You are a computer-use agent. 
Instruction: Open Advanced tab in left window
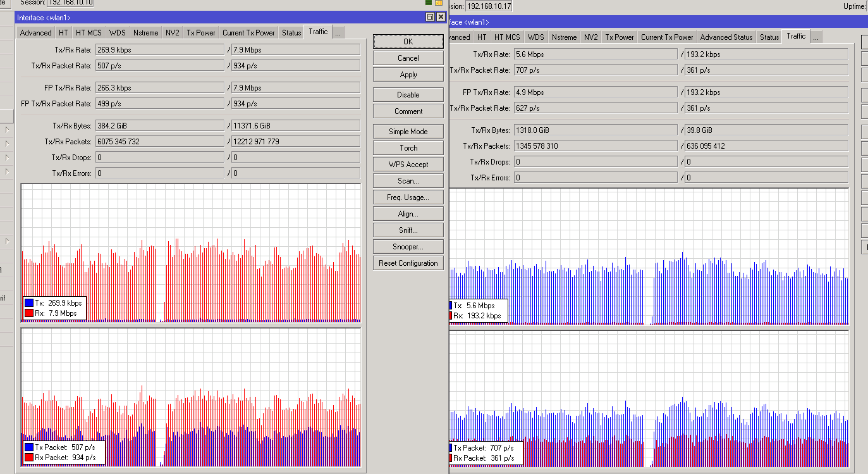click(35, 33)
